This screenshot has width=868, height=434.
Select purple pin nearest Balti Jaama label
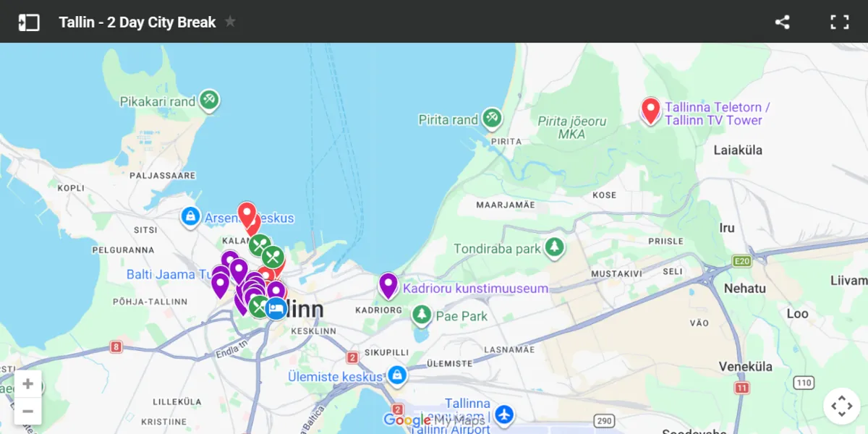[x=221, y=285]
